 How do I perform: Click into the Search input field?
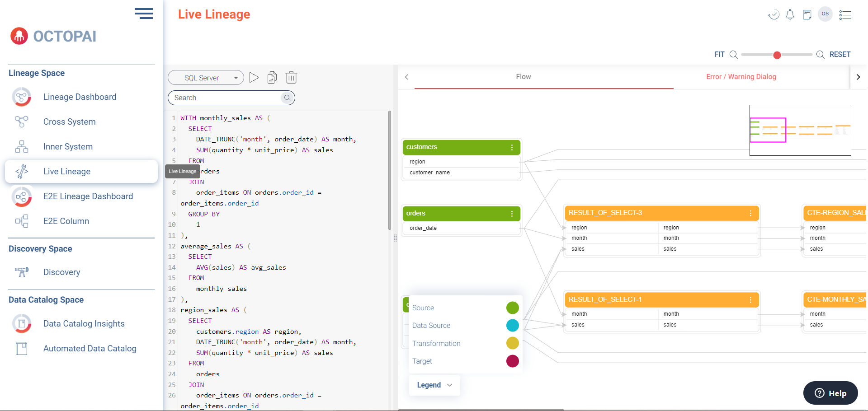coord(226,98)
